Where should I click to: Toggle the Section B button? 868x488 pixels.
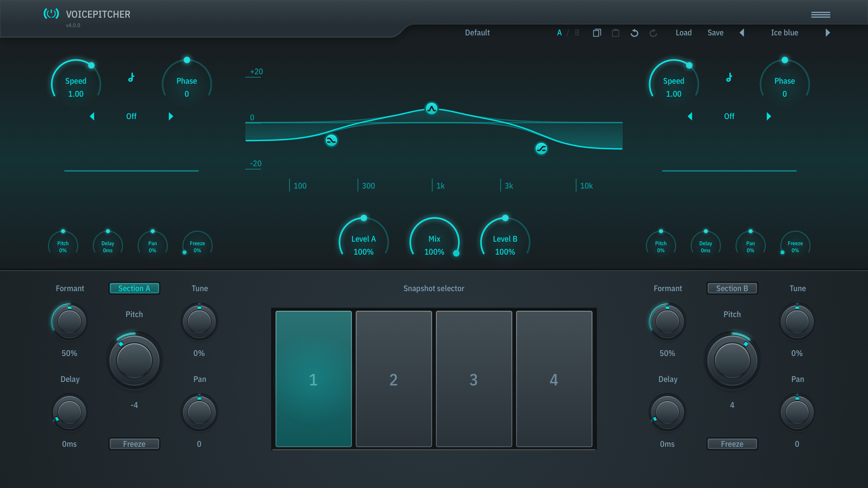[x=732, y=288]
